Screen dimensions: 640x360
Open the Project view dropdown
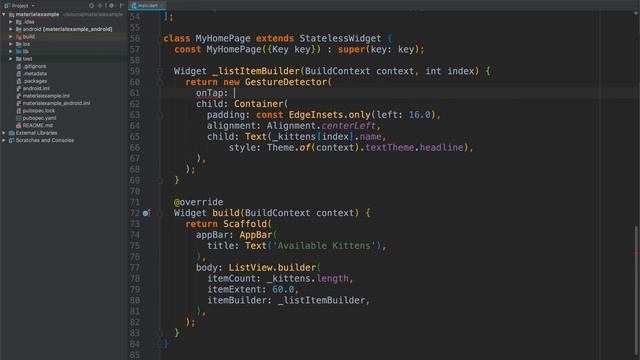33,6
